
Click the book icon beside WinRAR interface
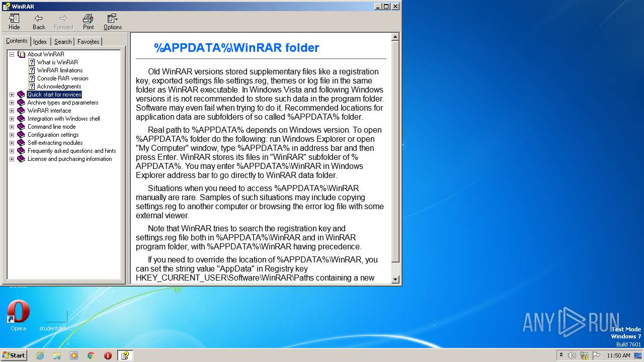(x=21, y=111)
